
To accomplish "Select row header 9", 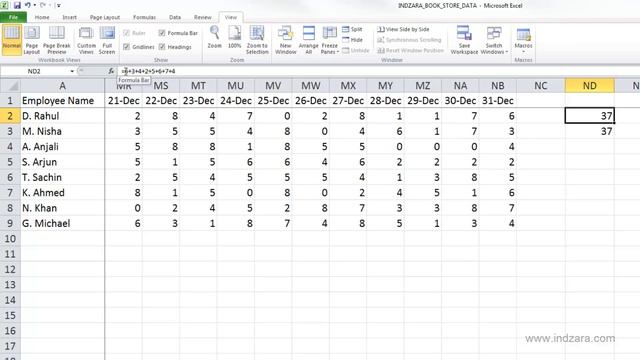I will 10,223.
